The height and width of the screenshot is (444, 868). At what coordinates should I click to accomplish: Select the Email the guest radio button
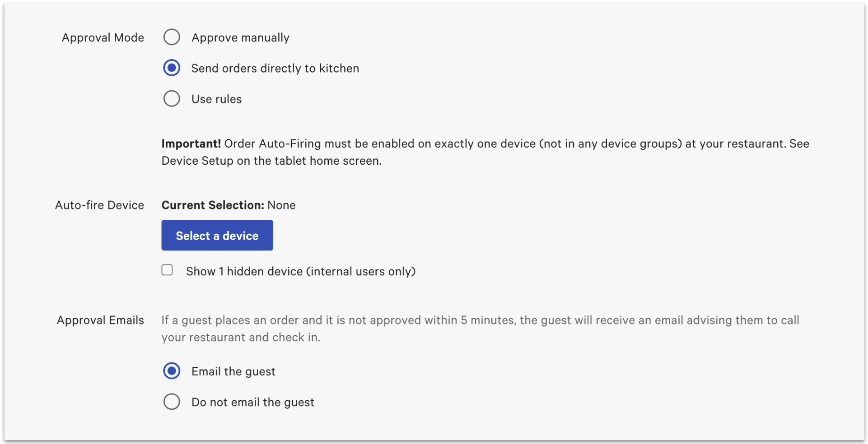pyautogui.click(x=172, y=371)
